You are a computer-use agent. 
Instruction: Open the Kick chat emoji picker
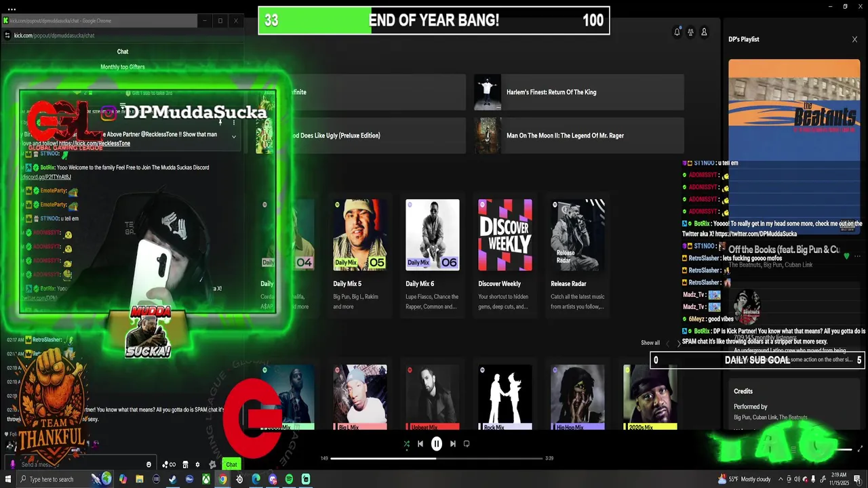[x=149, y=464]
